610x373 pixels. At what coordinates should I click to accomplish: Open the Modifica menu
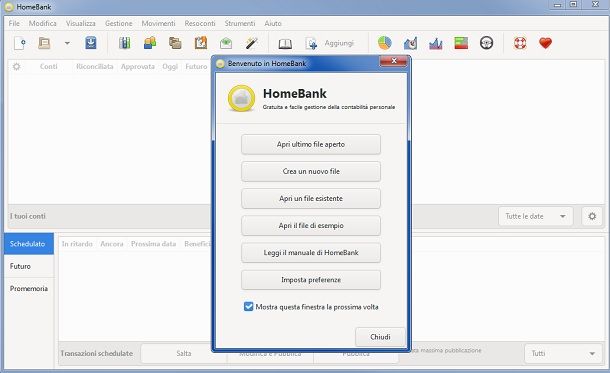tap(42, 23)
